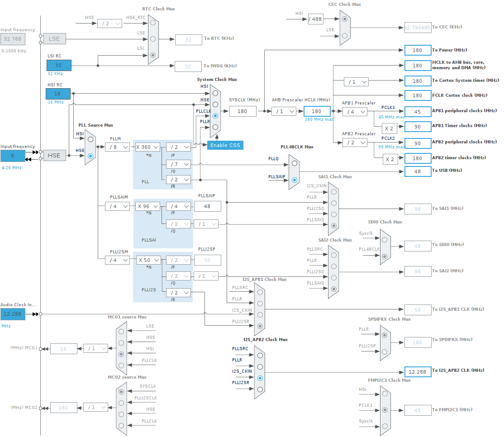The width and height of the screenshot is (504, 437).
Task: Click the HSE oscillator block
Action: click(x=54, y=156)
